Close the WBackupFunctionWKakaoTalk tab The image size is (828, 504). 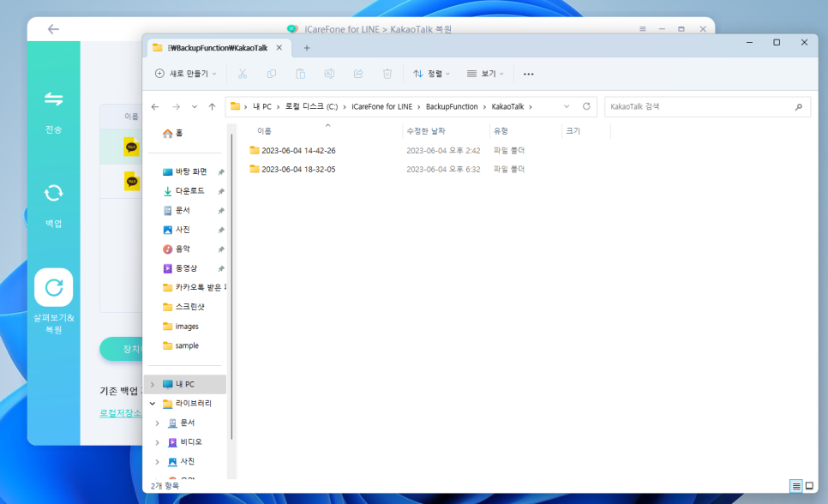(x=279, y=47)
